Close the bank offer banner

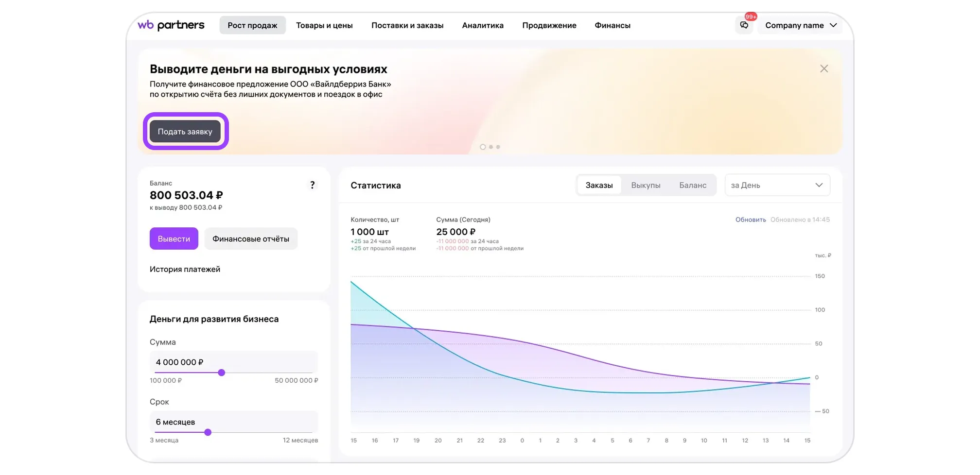click(x=823, y=69)
